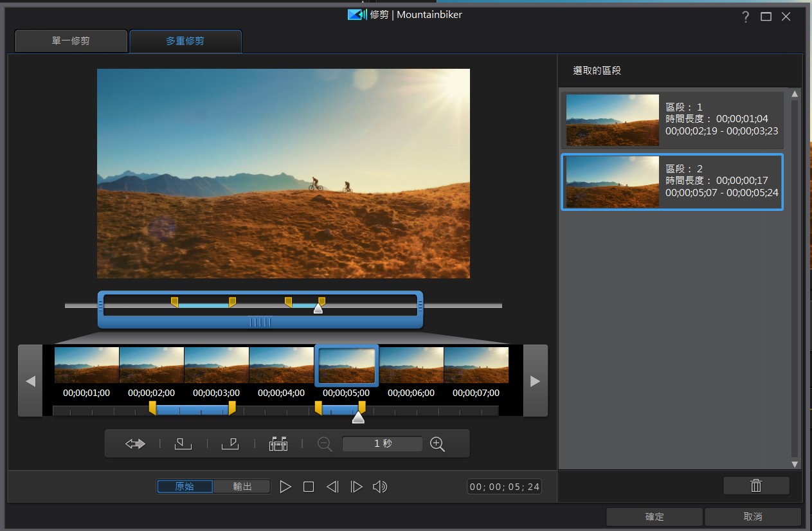Toggle the volume speaker icon

point(380,487)
